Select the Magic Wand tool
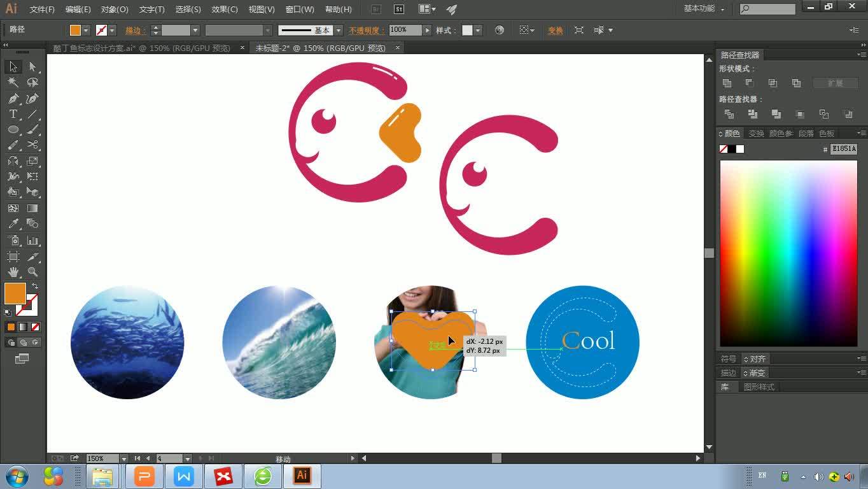This screenshot has width=868, height=489. 13,83
